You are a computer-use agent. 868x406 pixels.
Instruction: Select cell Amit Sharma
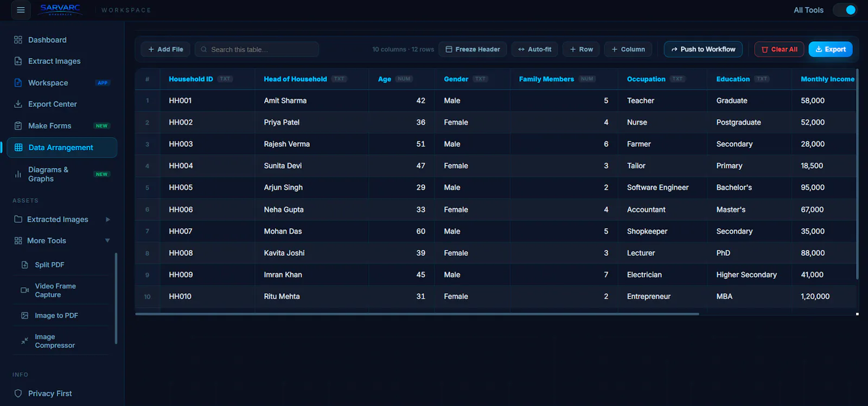coord(311,101)
